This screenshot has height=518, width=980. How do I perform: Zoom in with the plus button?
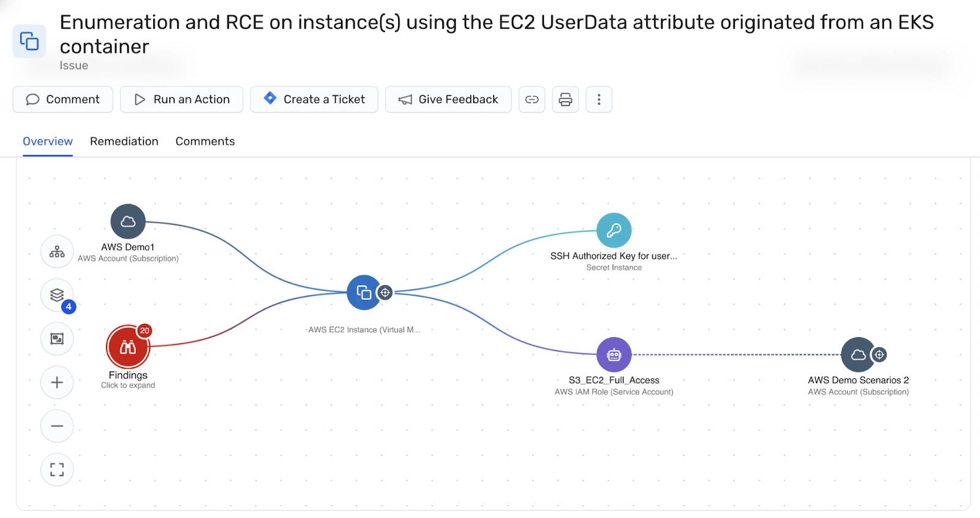[57, 383]
